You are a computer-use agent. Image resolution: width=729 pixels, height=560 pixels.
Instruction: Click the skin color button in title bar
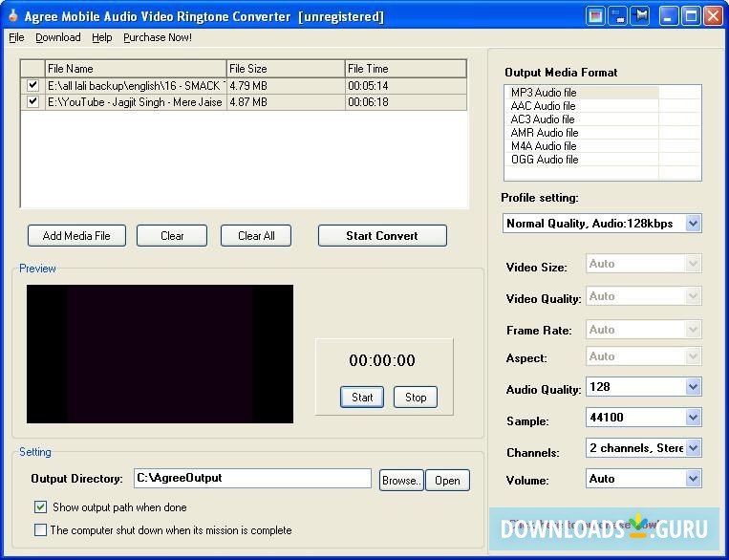(x=595, y=17)
